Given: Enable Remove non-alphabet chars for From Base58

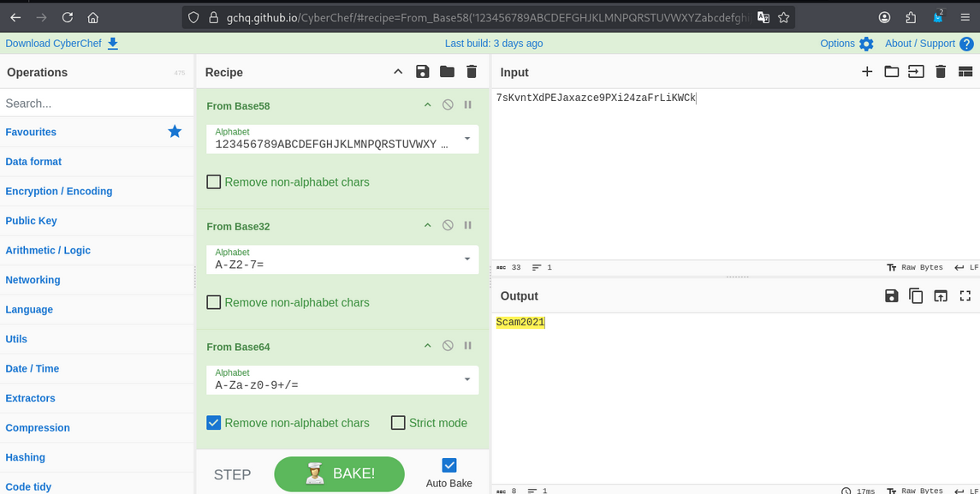Looking at the screenshot, I should [214, 182].
